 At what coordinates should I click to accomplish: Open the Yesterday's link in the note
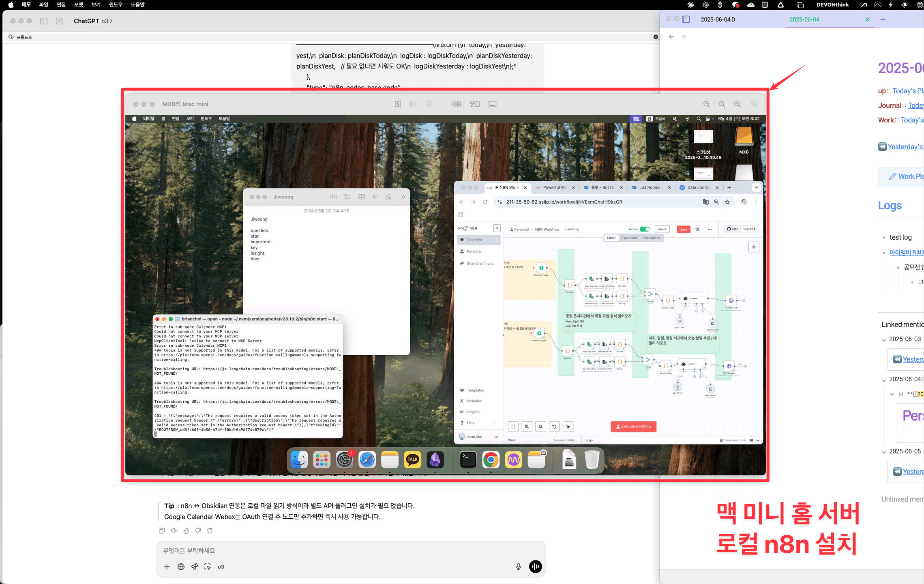point(905,147)
